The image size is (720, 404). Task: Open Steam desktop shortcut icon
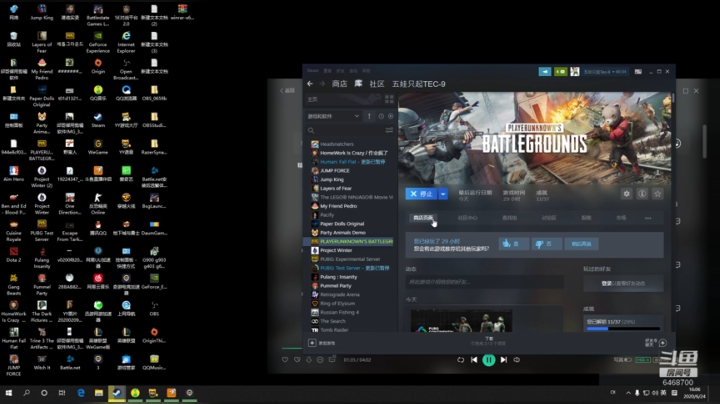tap(98, 119)
